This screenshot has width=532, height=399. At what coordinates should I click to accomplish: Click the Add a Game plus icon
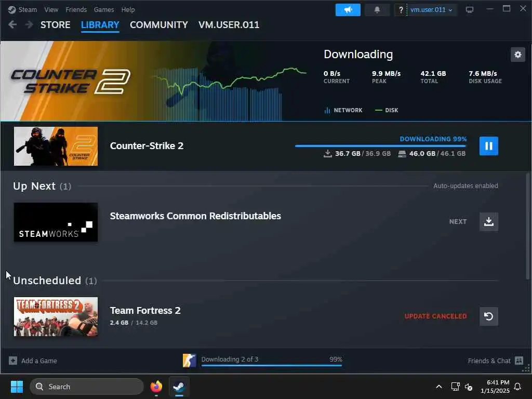click(13, 361)
